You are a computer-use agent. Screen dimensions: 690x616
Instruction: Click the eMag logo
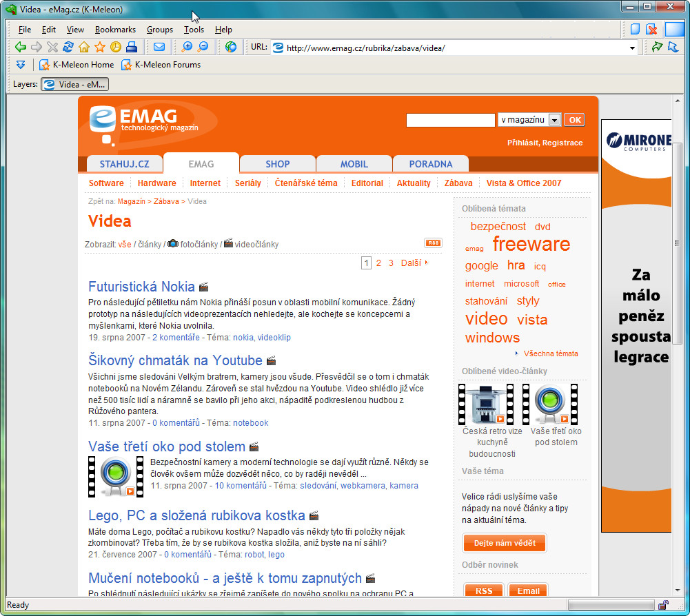pyautogui.click(x=145, y=125)
